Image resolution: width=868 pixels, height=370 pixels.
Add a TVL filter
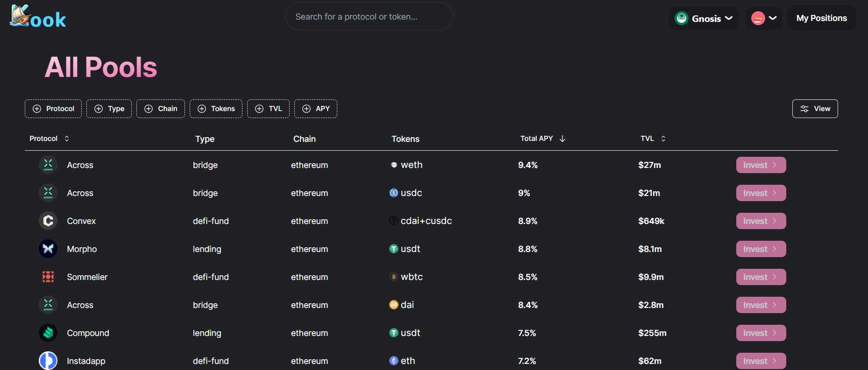(x=268, y=109)
